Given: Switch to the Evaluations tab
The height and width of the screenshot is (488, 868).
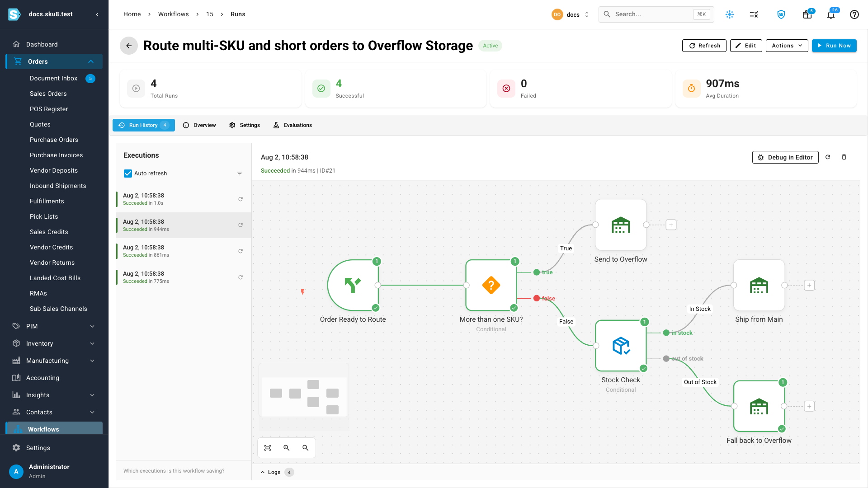Looking at the screenshot, I should [x=292, y=125].
